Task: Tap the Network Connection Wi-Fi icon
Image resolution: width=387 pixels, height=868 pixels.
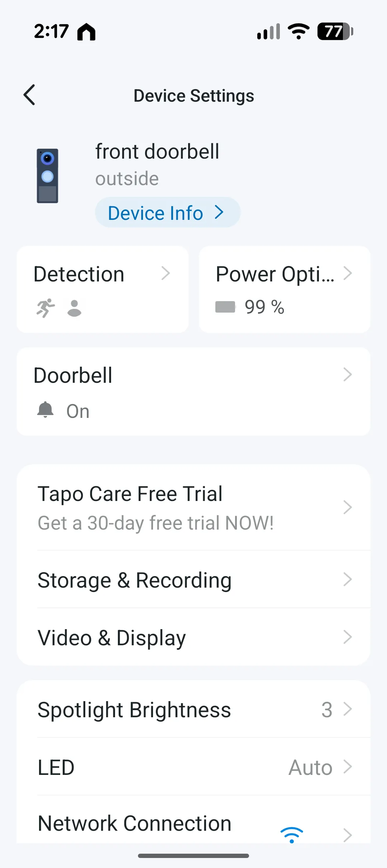Action: tap(292, 835)
